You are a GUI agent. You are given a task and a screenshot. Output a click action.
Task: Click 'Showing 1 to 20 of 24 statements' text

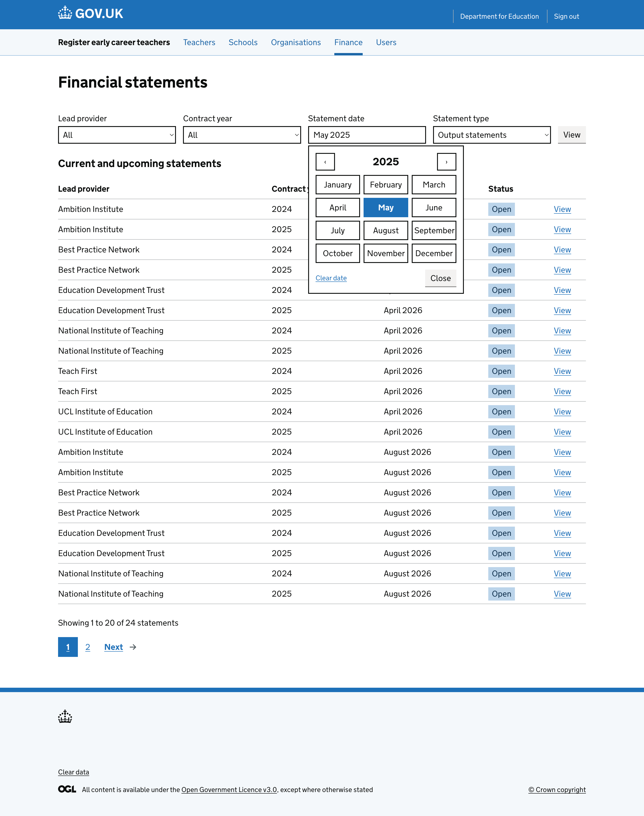[118, 623]
